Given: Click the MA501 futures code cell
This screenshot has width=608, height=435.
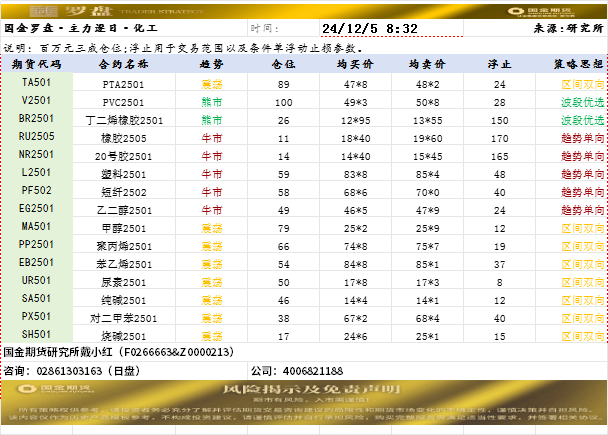Looking at the screenshot, I should pos(36,226).
